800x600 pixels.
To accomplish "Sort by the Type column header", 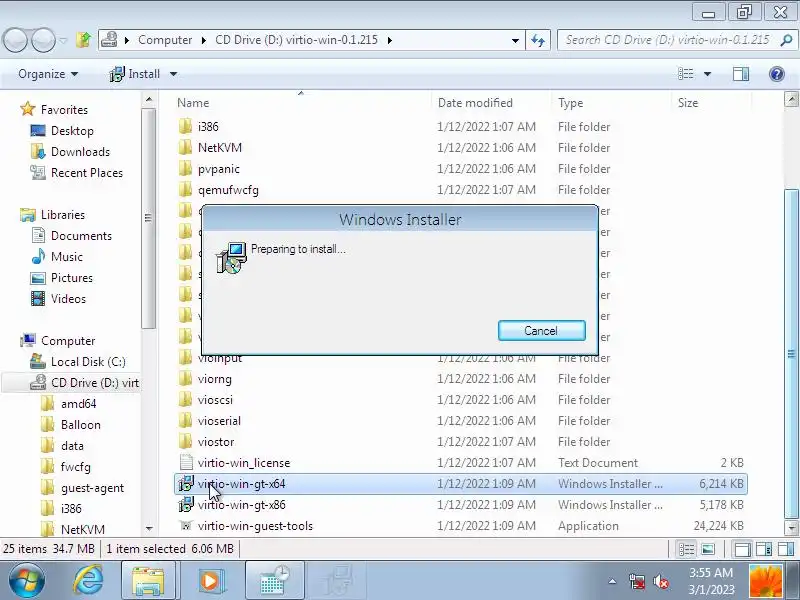I will click(x=570, y=103).
